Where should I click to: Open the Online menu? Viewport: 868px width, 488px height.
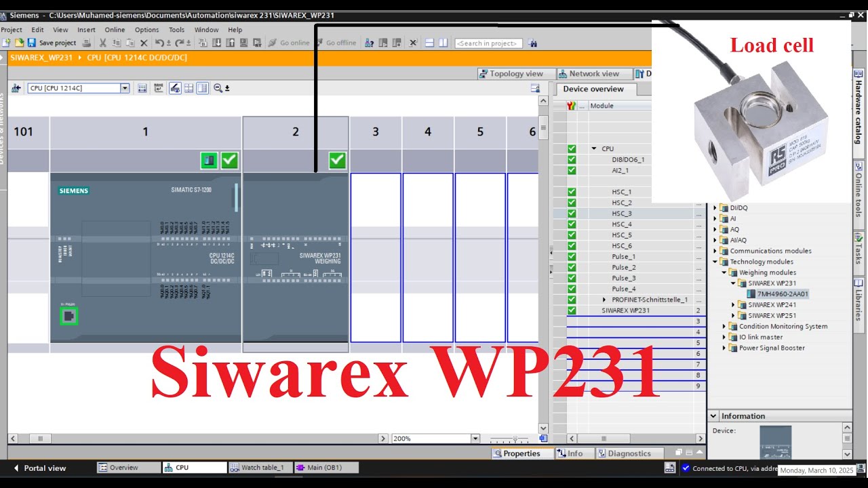[115, 30]
